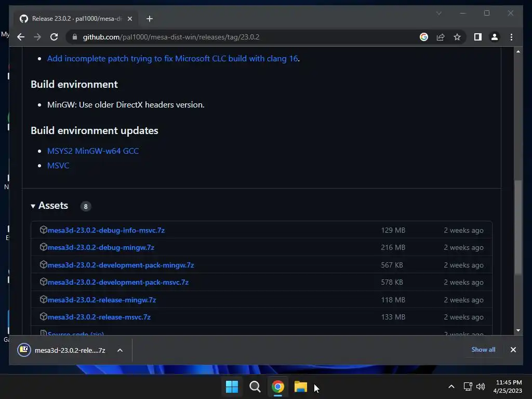
Task: Click the 567 KB size value
Action: [392, 265]
